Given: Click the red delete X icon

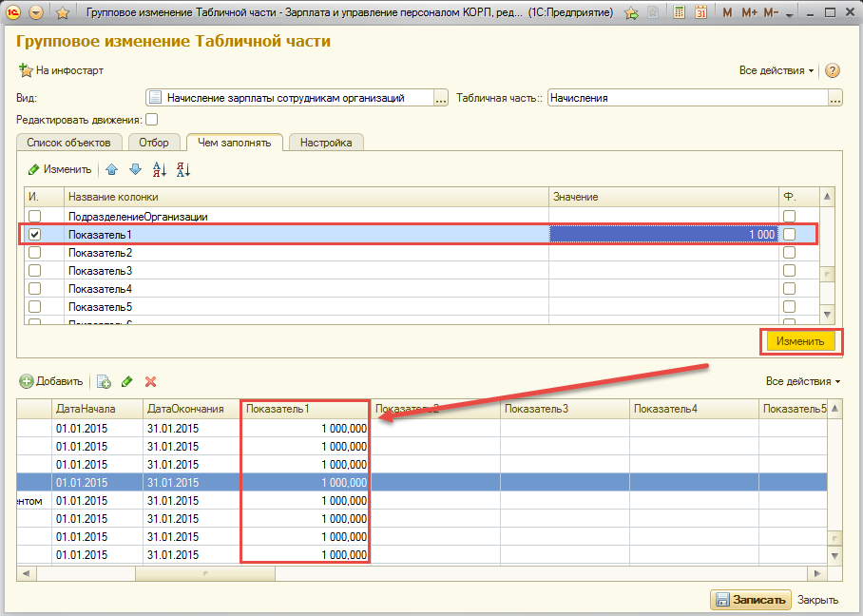Looking at the screenshot, I should [150, 381].
